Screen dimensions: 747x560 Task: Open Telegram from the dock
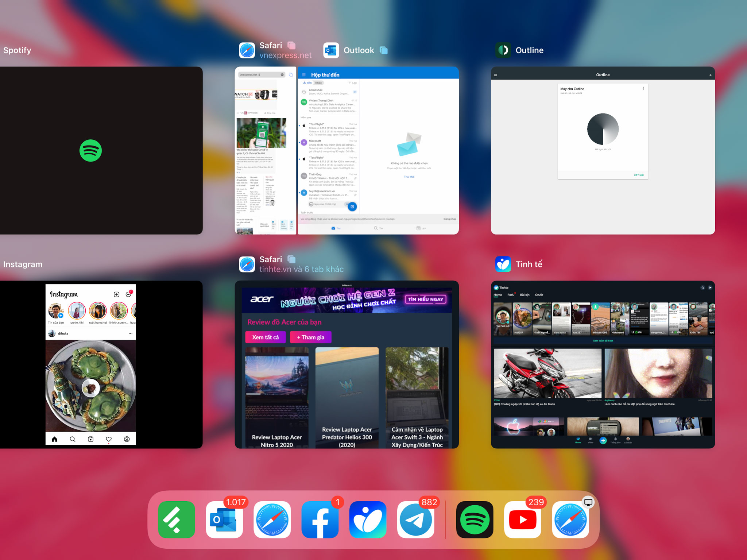point(415,519)
